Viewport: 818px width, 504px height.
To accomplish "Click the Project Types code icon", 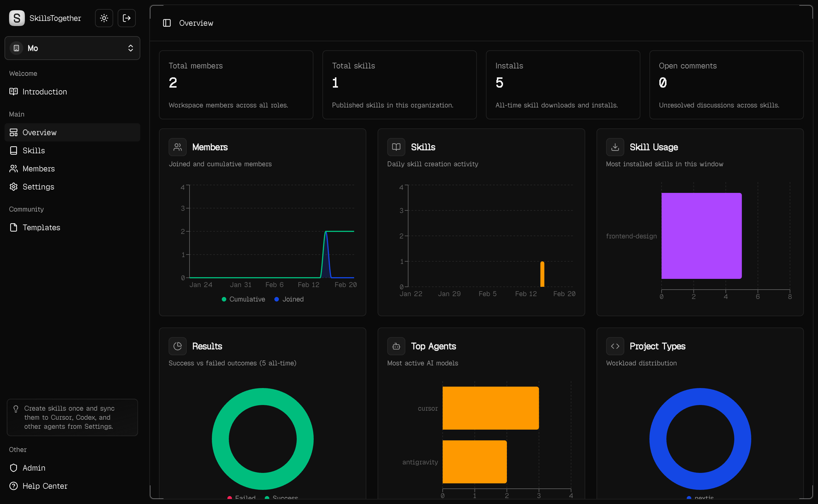I will point(615,346).
